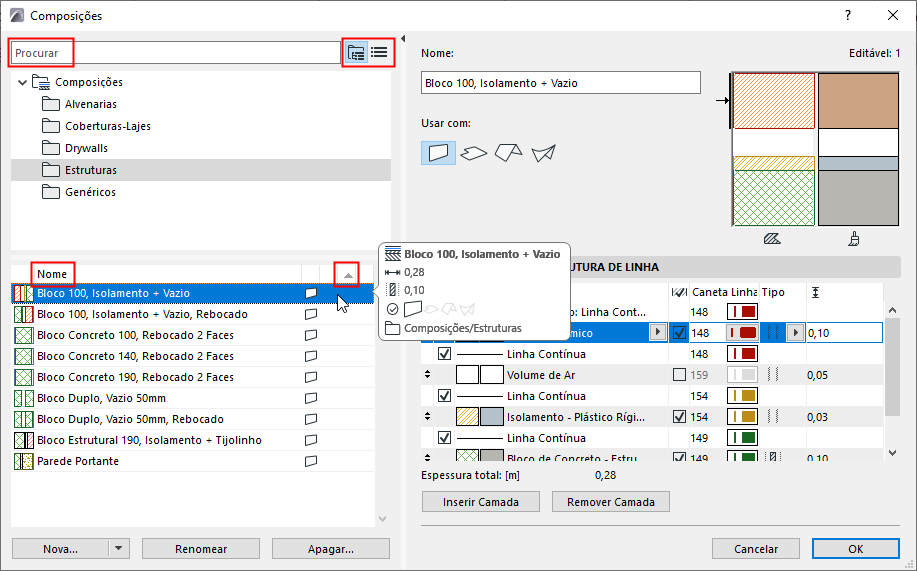Screen dimensions: 917x571
Task: Collapse the left panel with the arrow
Action: (402, 39)
